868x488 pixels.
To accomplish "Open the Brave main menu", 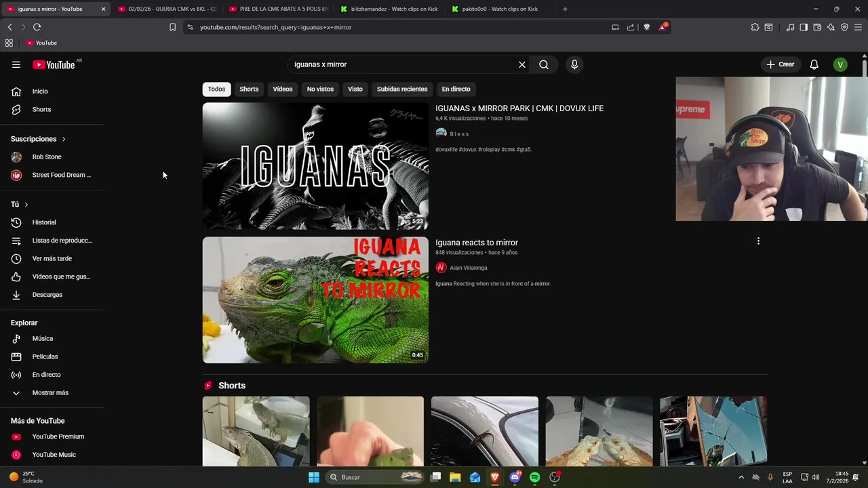I will pos(858,27).
